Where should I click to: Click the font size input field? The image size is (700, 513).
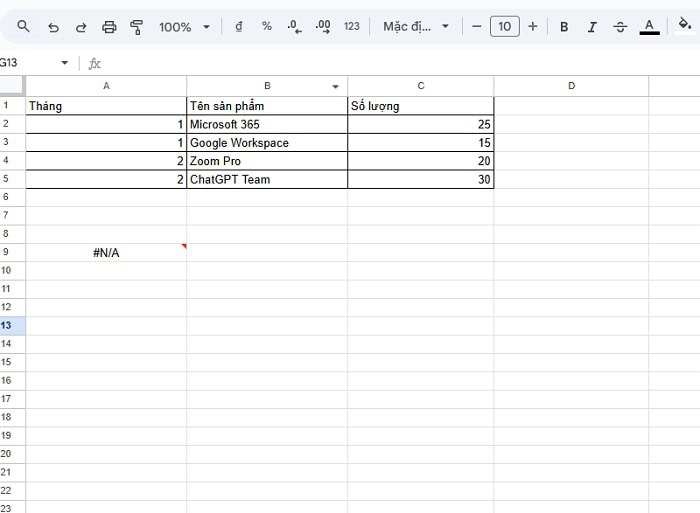(504, 27)
